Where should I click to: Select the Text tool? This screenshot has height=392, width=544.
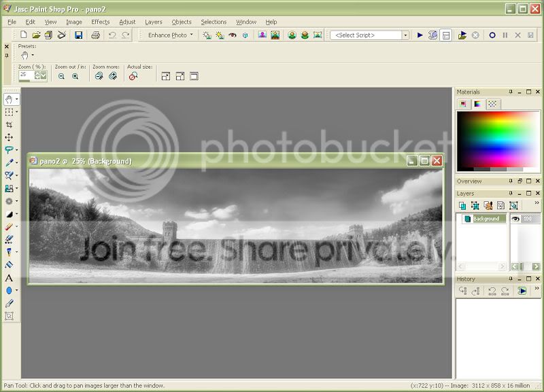tap(9, 278)
